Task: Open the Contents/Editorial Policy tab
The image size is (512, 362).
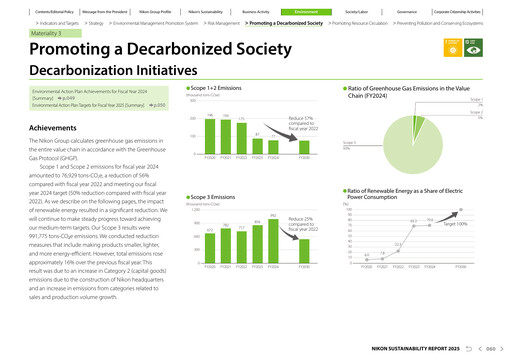Action: point(54,12)
